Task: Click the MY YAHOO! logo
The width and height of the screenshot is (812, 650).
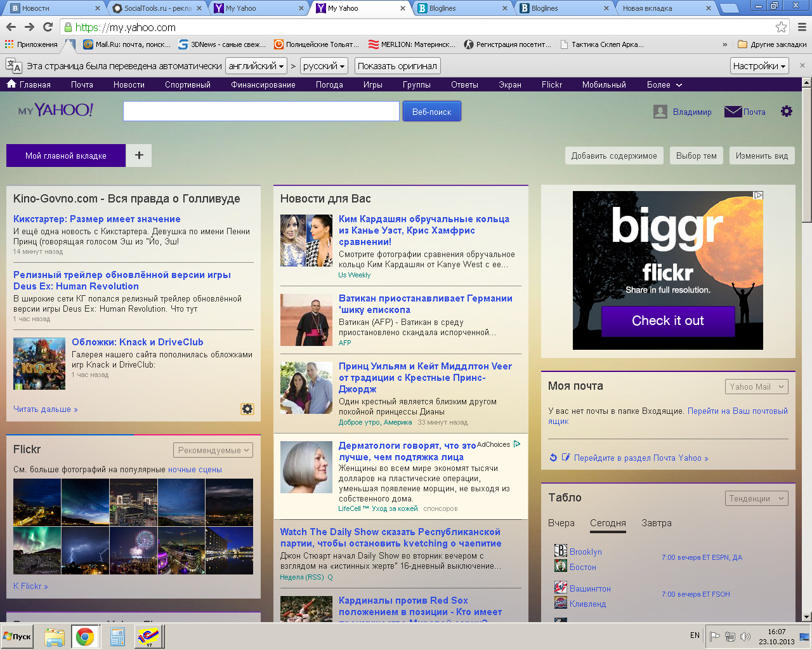Action: [56, 110]
